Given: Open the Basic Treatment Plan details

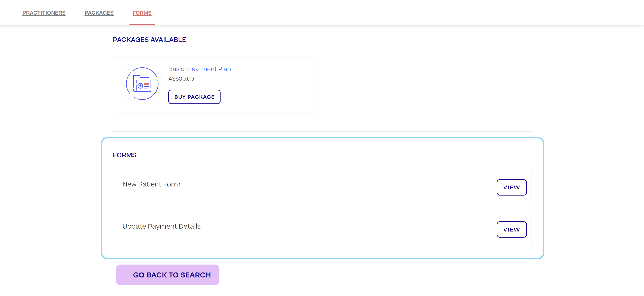Looking at the screenshot, I should coord(199,69).
